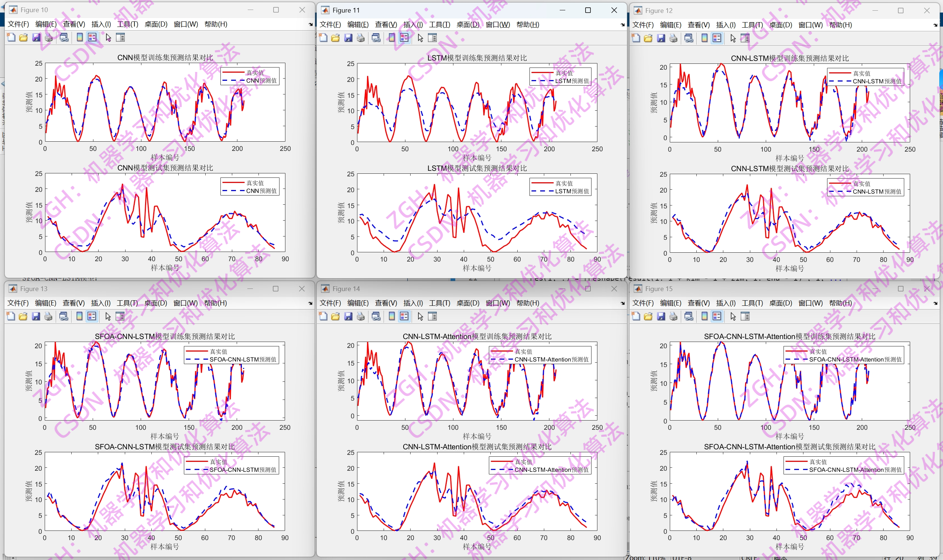Save figure icon in Figure 12 toolbar

pos(661,38)
